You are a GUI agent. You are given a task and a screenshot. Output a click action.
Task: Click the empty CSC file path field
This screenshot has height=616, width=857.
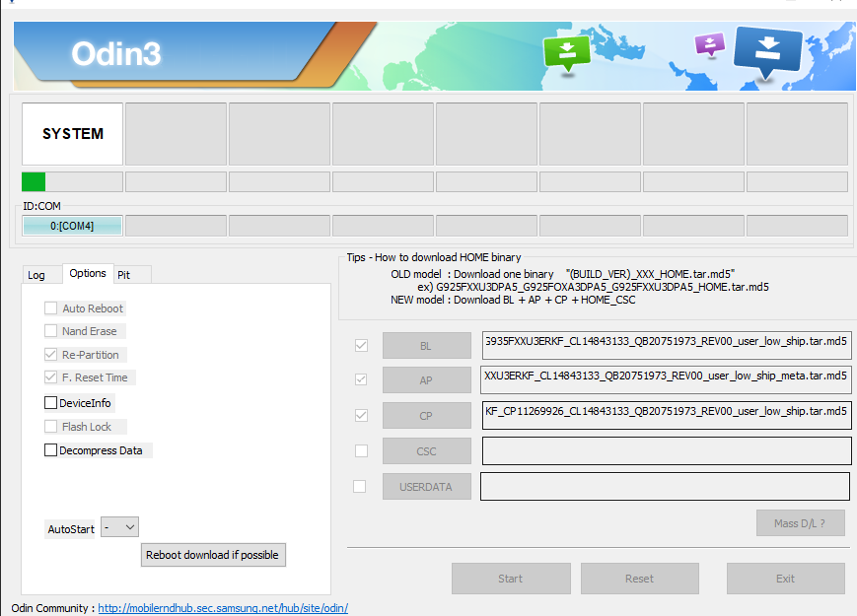pyautogui.click(x=667, y=451)
